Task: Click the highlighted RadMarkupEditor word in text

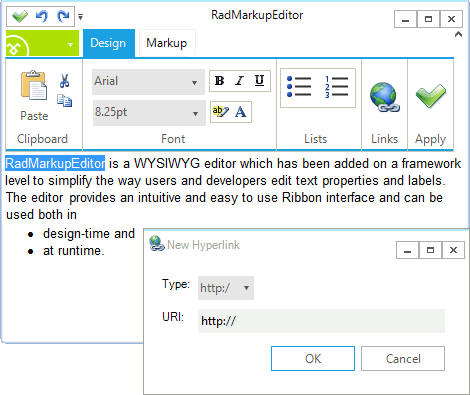Action: 55,163
